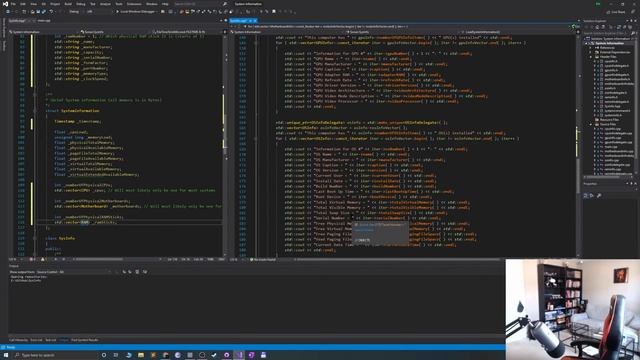Viewport: 640px width, 360px height.
Task: Click the Undo toolbar icon
Action: click(51, 11)
